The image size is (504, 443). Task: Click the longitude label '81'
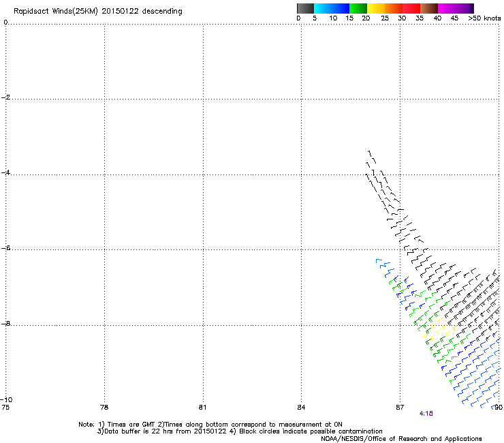pos(202,408)
